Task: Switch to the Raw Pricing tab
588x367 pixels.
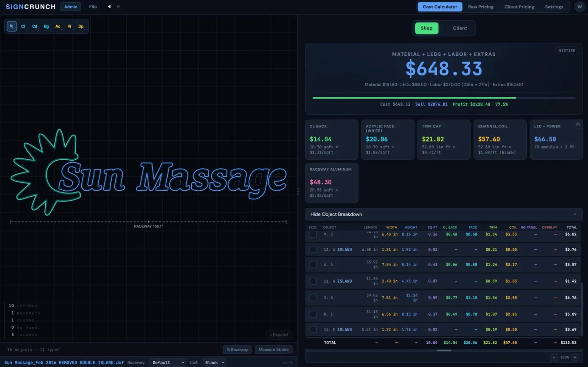Action: tap(480, 7)
